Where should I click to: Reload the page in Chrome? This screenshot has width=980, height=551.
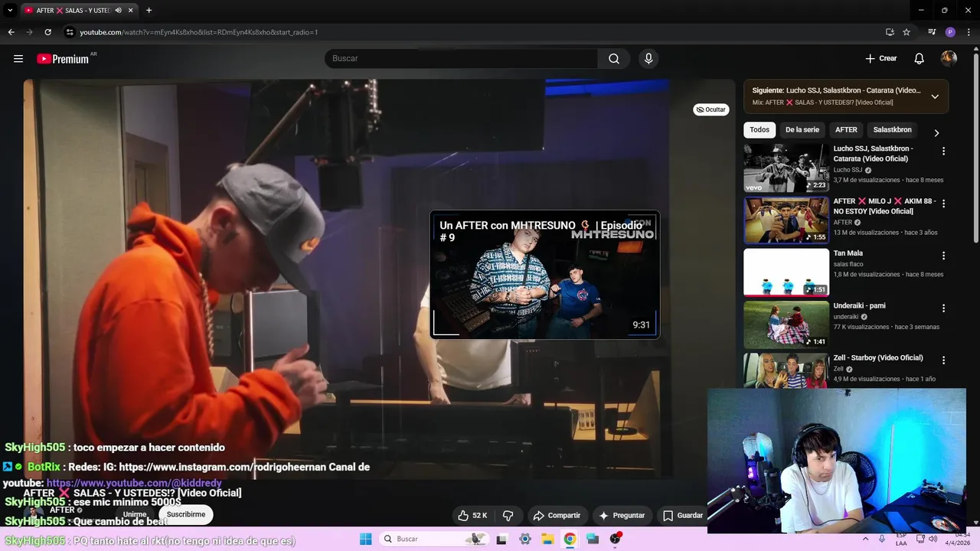(x=47, y=32)
